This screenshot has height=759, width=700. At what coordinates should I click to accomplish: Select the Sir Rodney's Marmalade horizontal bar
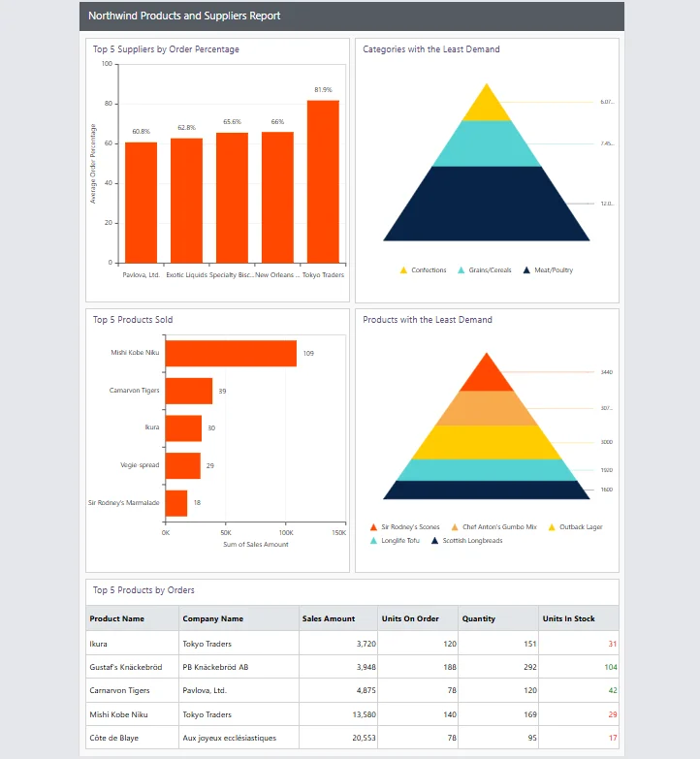pyautogui.click(x=176, y=503)
